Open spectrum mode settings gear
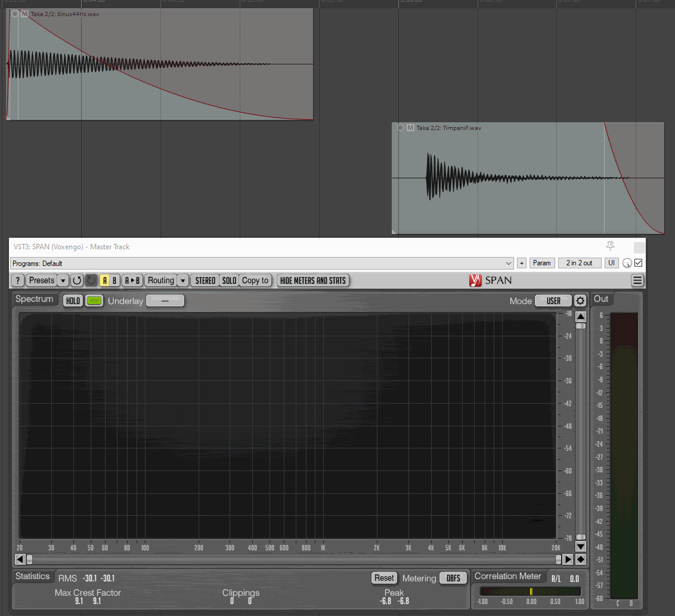Viewport: 675px width, 616px height. [x=580, y=301]
